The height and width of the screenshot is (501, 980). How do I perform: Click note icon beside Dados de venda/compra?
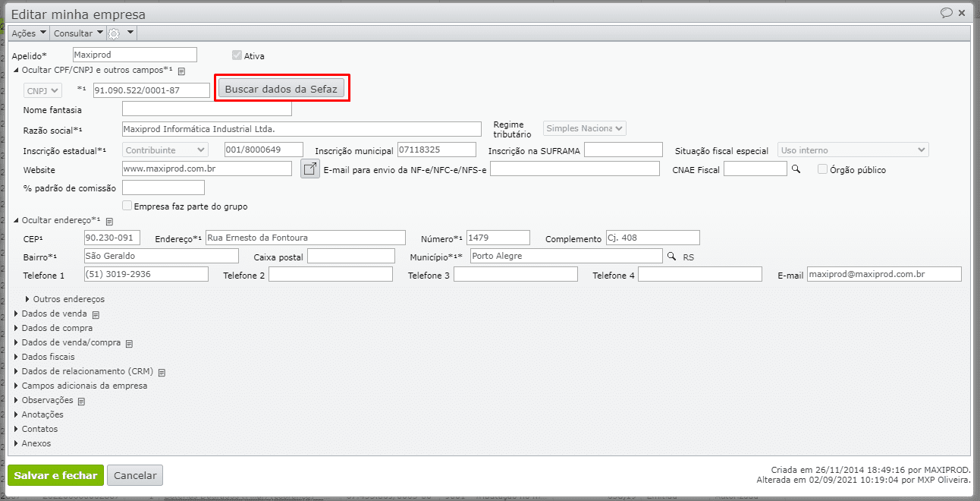click(129, 344)
